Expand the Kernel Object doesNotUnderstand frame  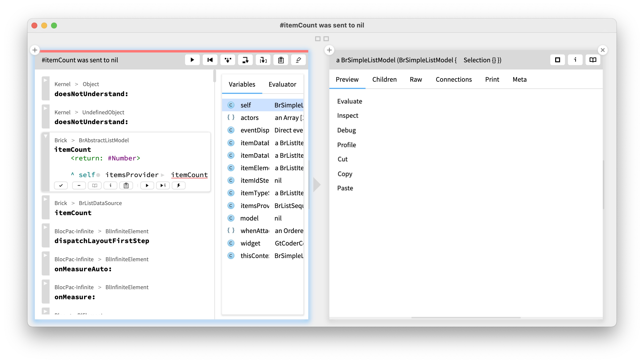pyautogui.click(x=45, y=80)
